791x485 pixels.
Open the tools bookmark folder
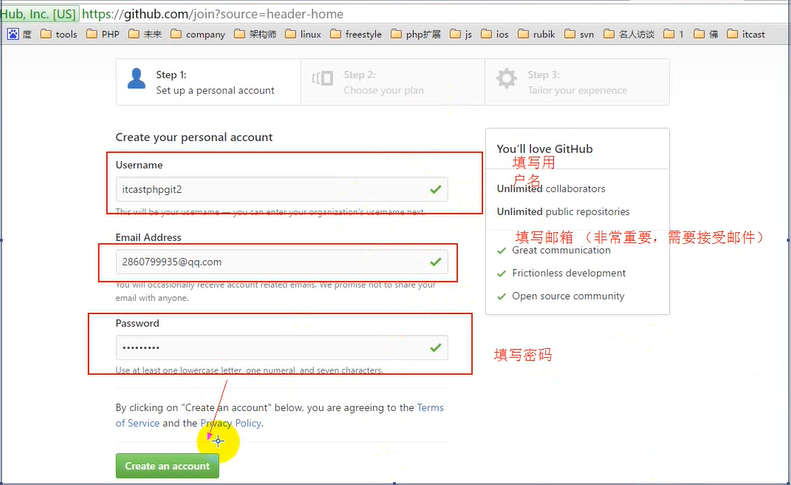point(59,34)
